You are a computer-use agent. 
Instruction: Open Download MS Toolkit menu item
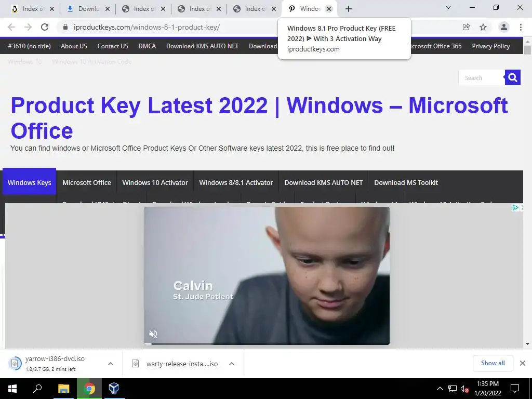[406, 182]
